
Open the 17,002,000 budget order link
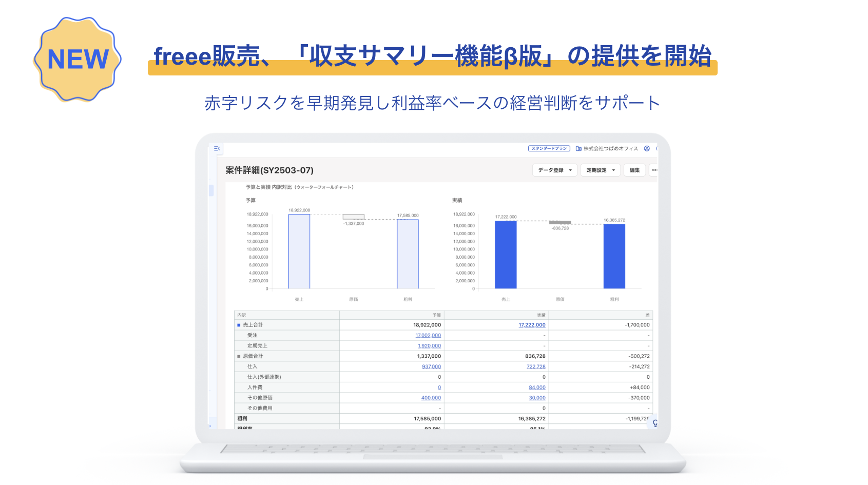[x=428, y=335]
